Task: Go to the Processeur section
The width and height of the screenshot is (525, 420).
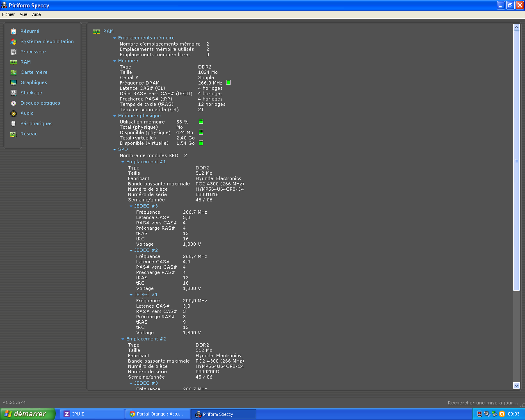Action: (x=34, y=52)
